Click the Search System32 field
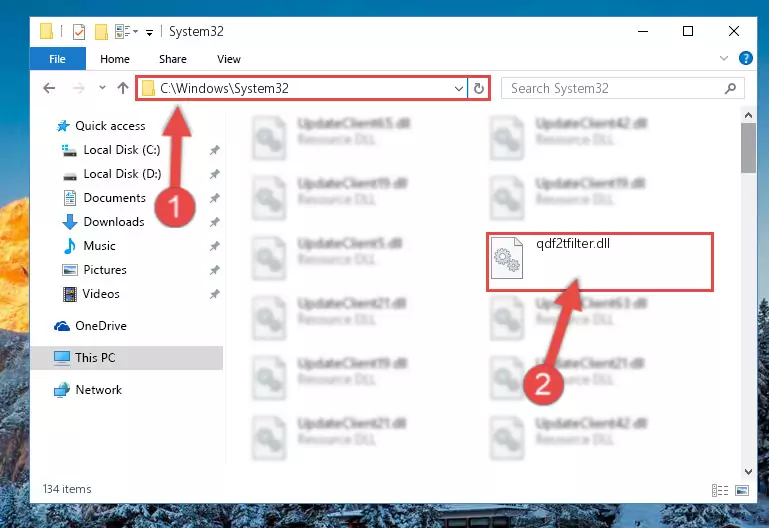Viewport: 769px width, 528px height. point(622,88)
